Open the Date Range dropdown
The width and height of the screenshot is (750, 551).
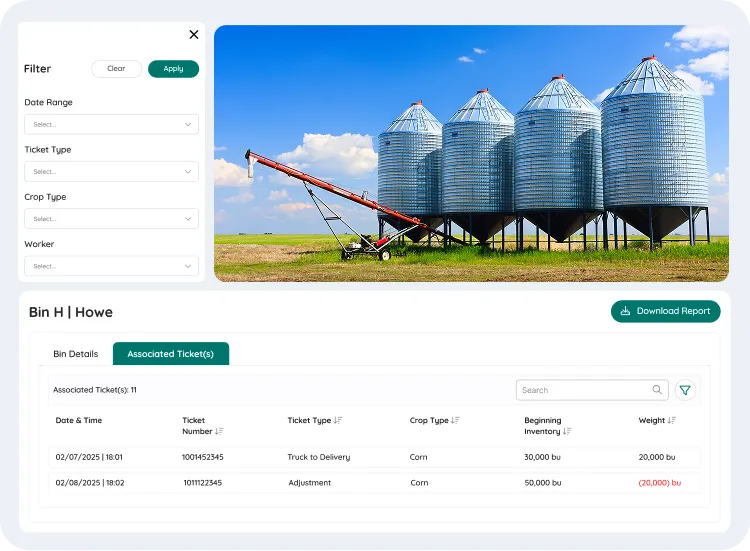click(111, 124)
